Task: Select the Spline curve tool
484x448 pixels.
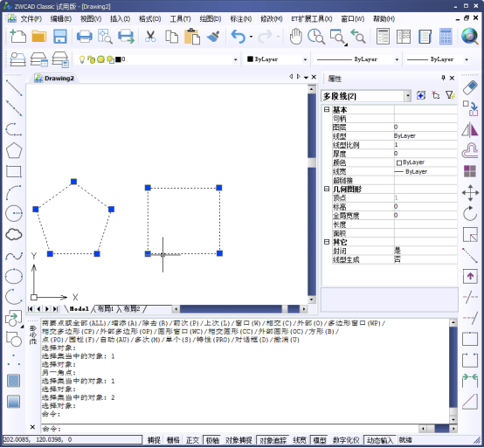Action: point(14,256)
